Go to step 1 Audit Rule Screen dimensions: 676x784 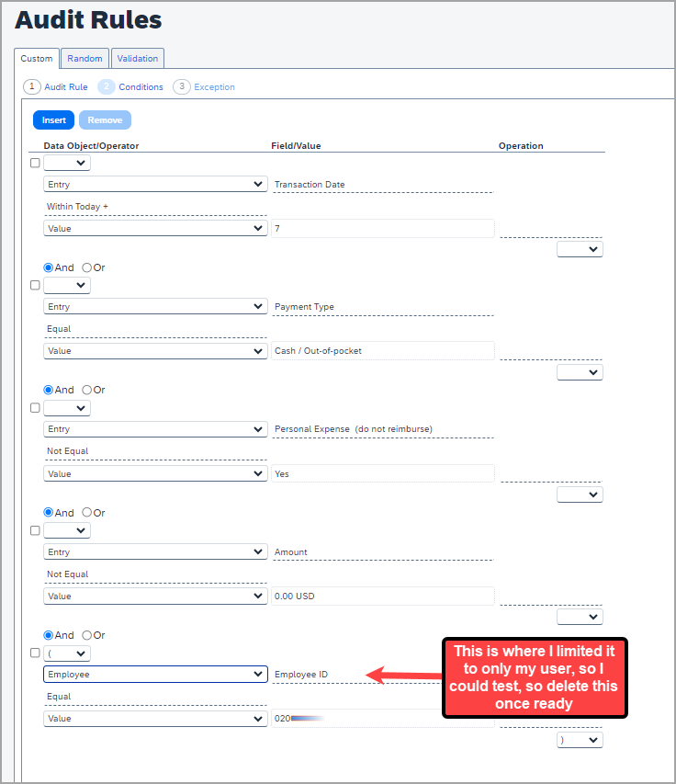55,87
